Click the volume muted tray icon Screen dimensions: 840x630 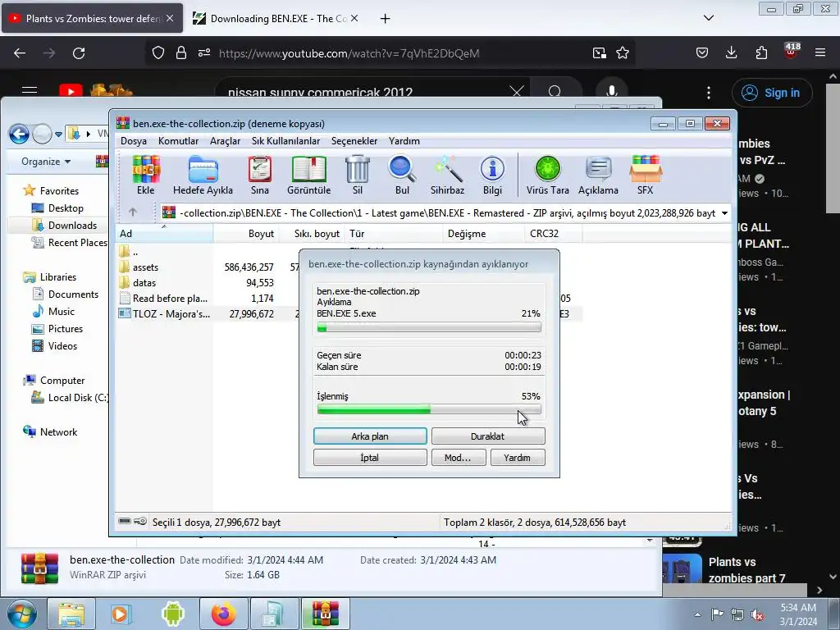[x=757, y=614]
